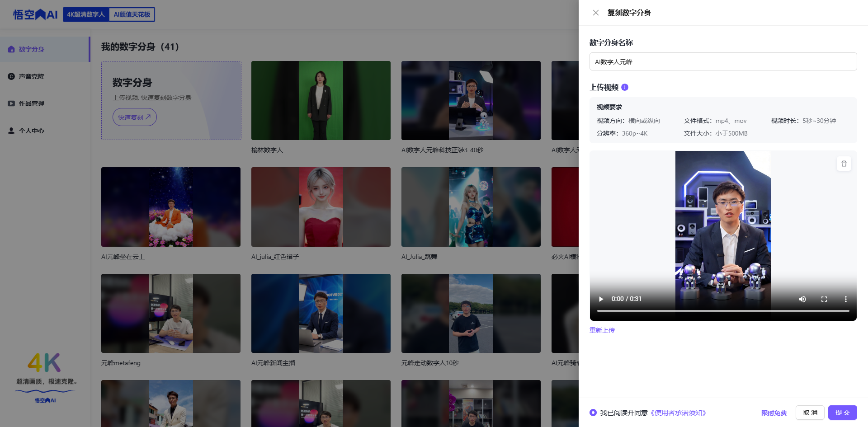Click the 数字分身名称 input field
This screenshot has width=868, height=427.
[723, 61]
